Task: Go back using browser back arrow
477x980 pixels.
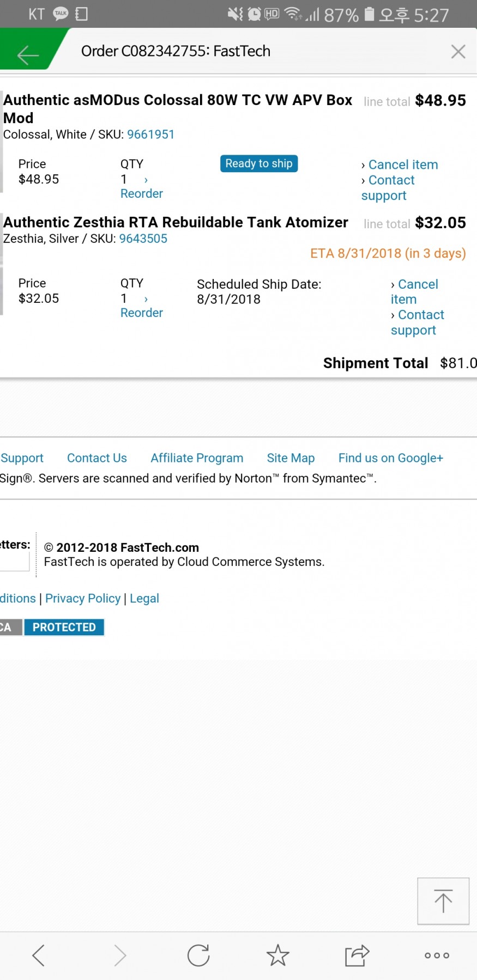Action: click(x=38, y=955)
